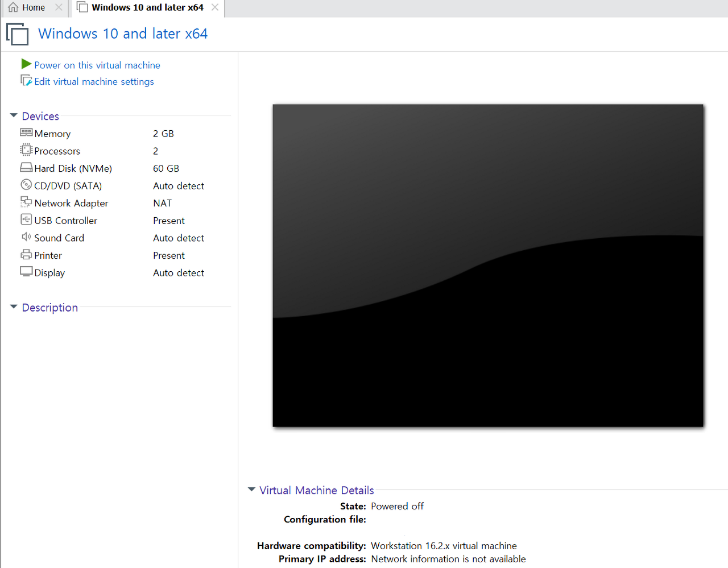Open the Sound Card entry
Screen dimensions: 728x568
59,238
